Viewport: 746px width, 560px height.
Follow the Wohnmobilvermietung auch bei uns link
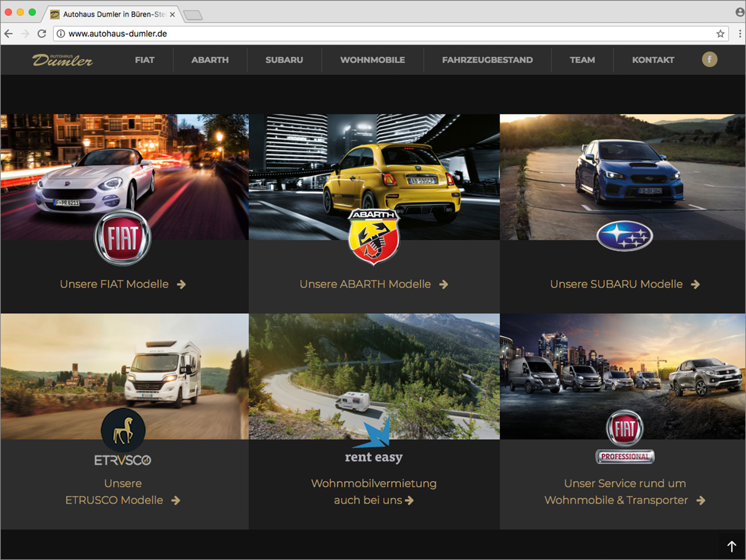point(374,492)
